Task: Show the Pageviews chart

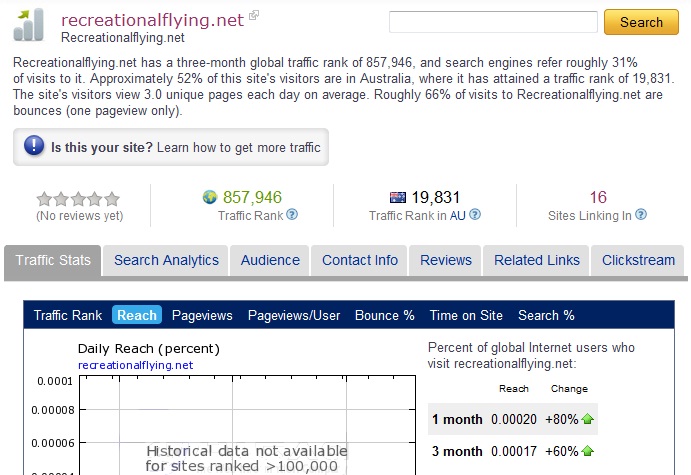Action: tap(202, 315)
